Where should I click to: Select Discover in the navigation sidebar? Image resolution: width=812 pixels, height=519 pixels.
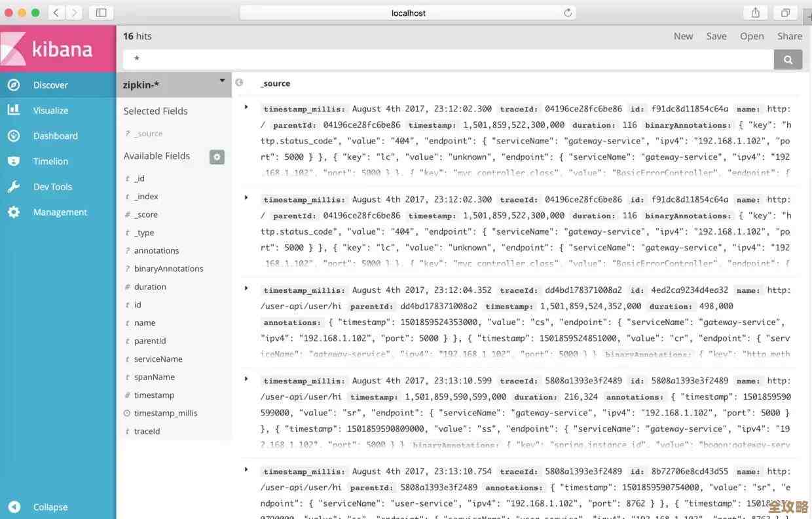coord(49,85)
